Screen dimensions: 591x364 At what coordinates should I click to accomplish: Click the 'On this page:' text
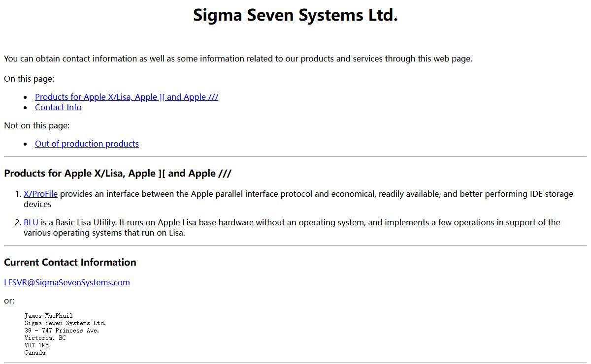pyautogui.click(x=29, y=79)
